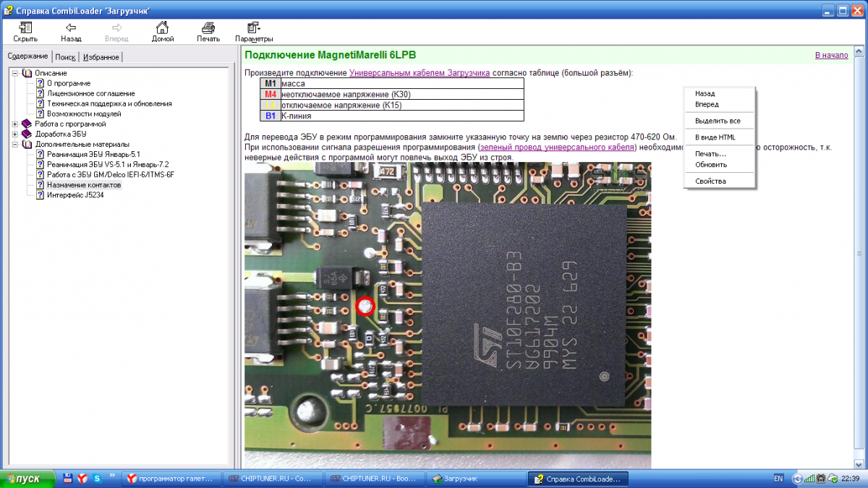Click the 22:39 taskbar clock
This screenshot has width=868, height=488.
click(x=850, y=479)
